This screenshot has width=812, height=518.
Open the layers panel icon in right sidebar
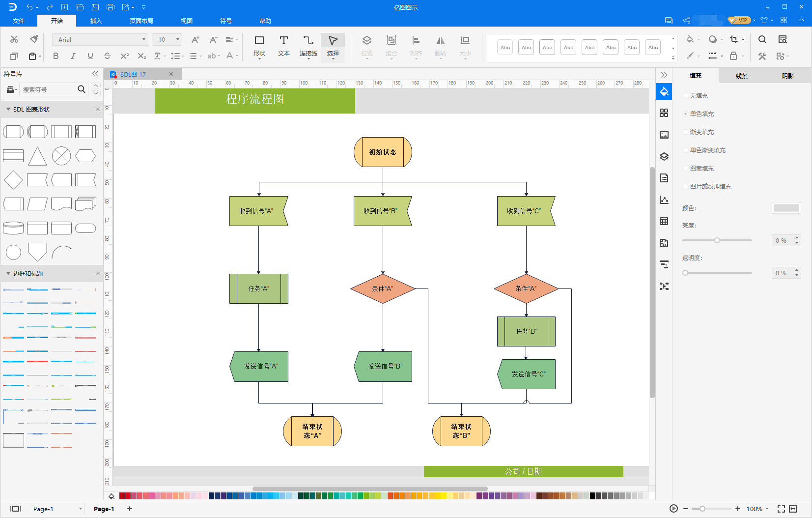[664, 156]
